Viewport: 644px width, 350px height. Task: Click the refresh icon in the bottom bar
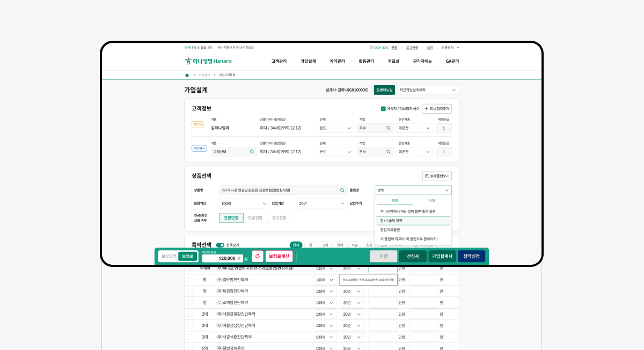click(x=258, y=256)
